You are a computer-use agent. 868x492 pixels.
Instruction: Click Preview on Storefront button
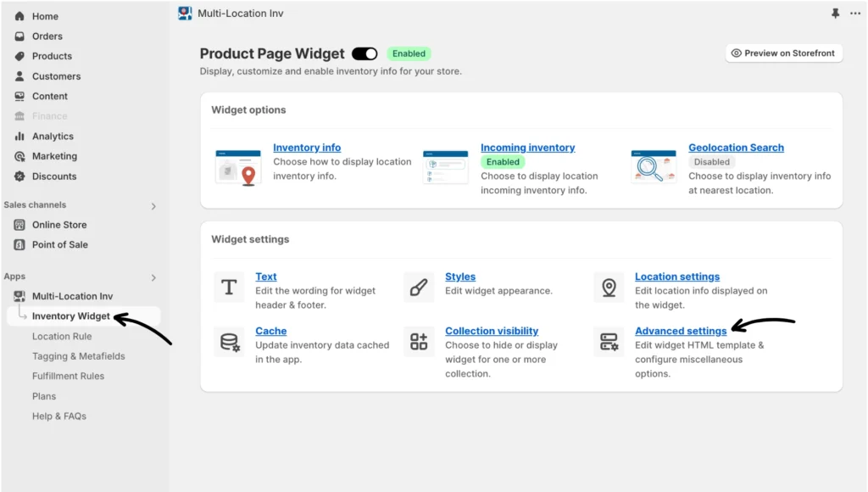783,53
